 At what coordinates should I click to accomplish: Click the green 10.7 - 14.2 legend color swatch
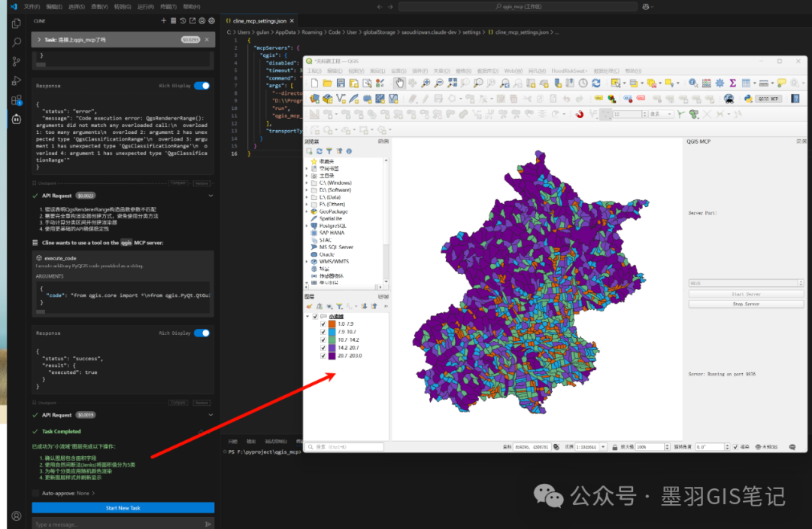tap(332, 339)
